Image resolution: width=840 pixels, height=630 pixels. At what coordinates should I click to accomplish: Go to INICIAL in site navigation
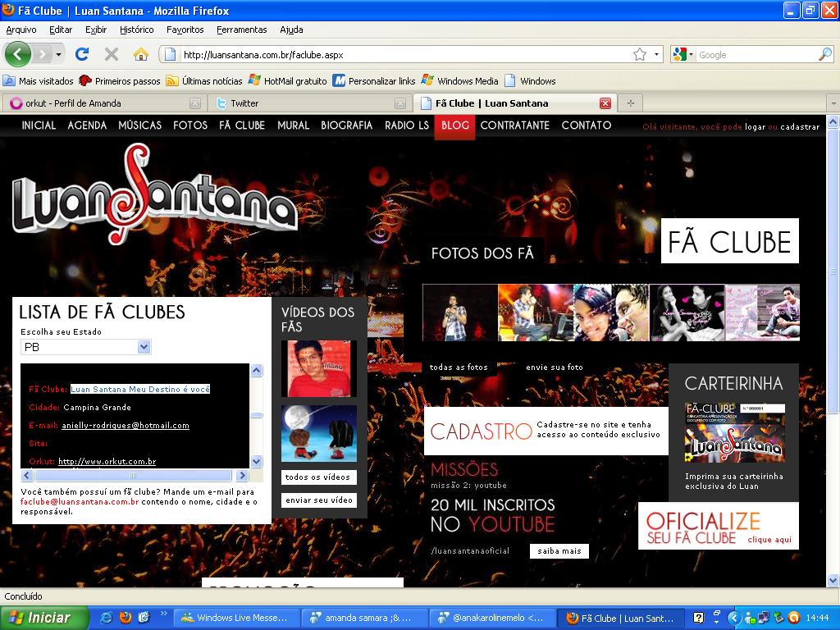(39, 126)
